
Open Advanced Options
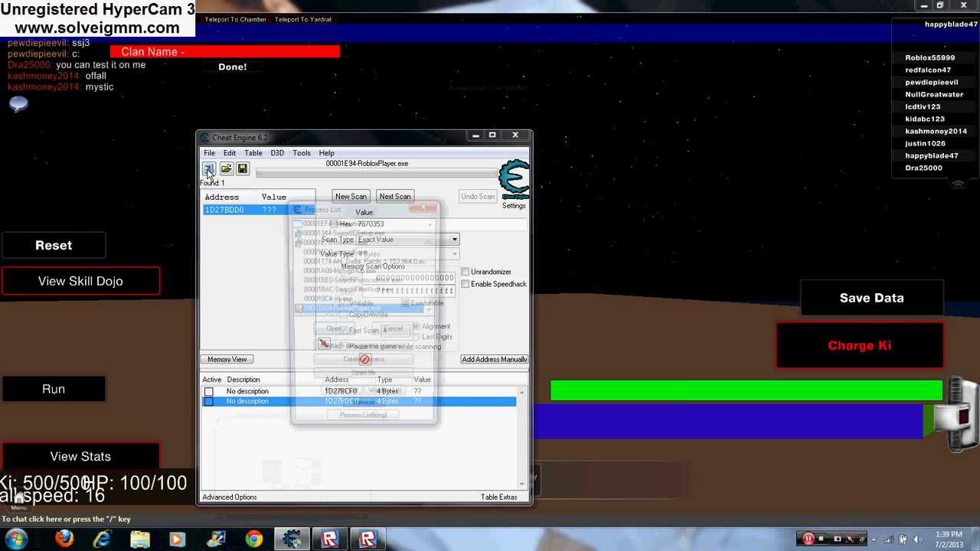(x=230, y=497)
